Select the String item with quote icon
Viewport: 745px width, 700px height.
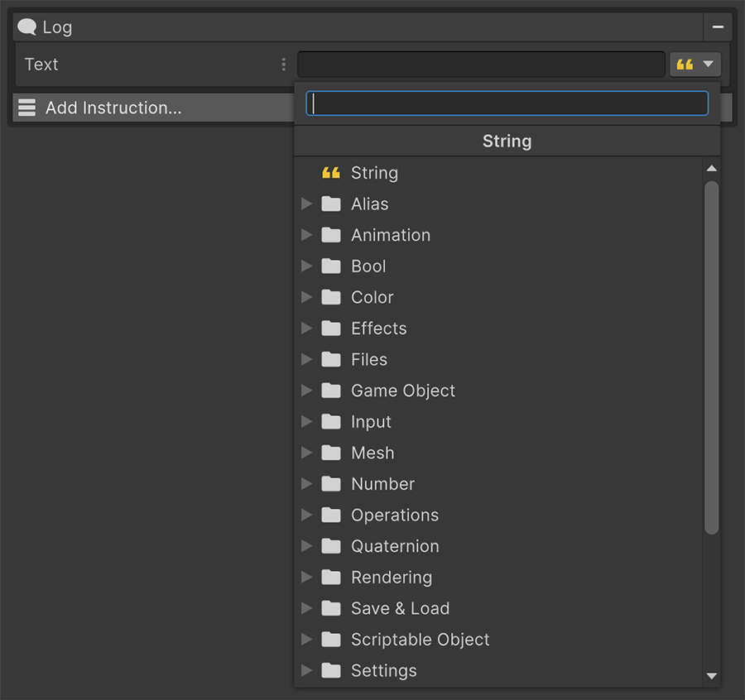tap(498, 173)
